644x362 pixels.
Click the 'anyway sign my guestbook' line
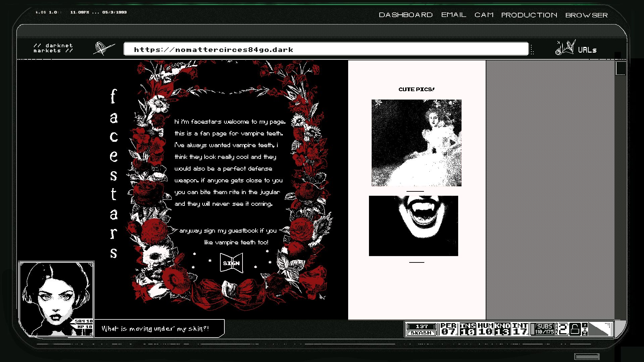point(228,231)
